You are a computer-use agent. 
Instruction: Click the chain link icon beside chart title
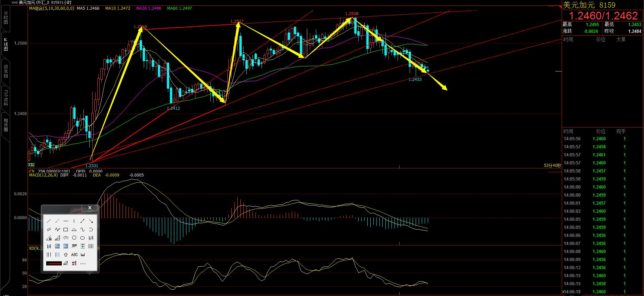click(x=14, y=2)
